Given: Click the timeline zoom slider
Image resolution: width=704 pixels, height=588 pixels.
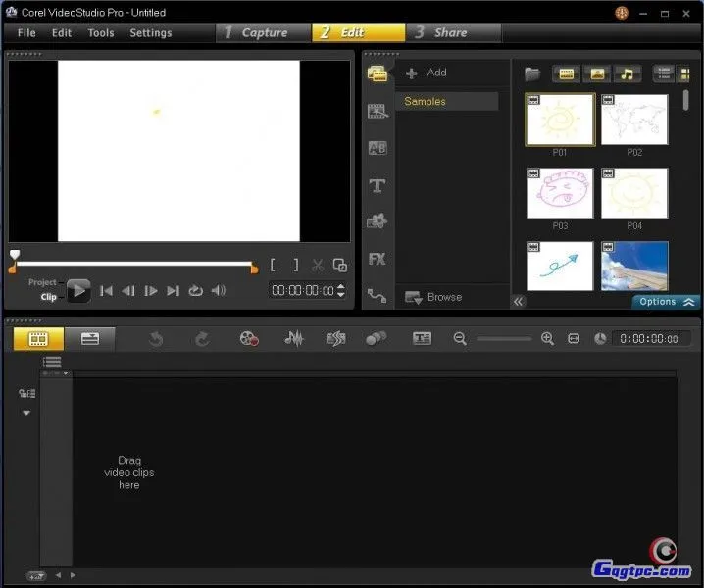Looking at the screenshot, I should 503,339.
